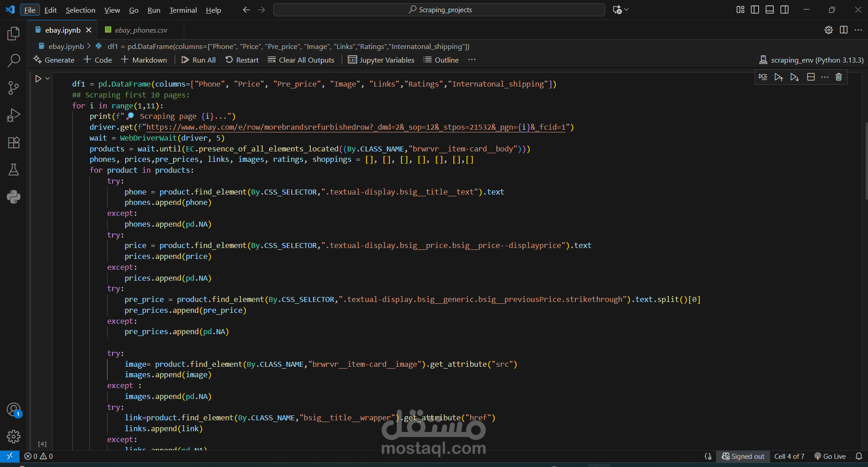
Task: Open Source Control view
Action: point(14,88)
